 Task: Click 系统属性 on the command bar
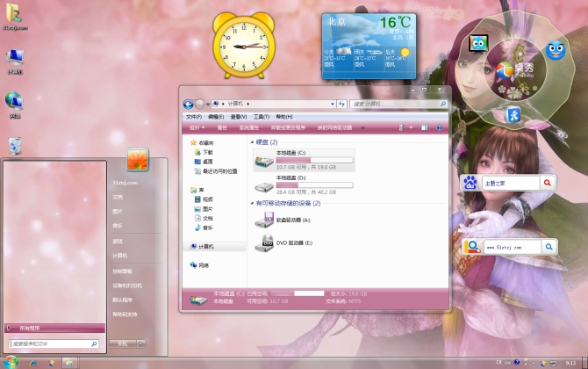pos(248,128)
